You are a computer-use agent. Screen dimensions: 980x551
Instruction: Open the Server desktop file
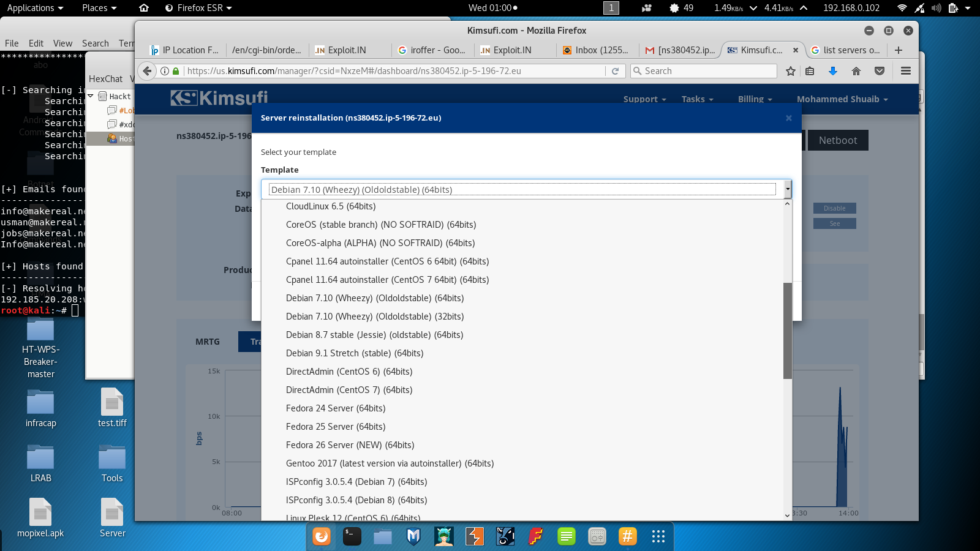click(112, 518)
